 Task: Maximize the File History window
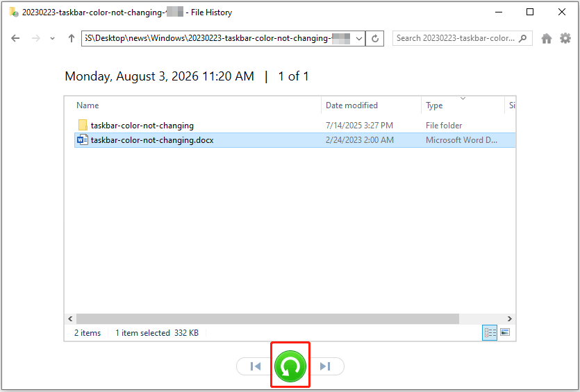point(530,12)
